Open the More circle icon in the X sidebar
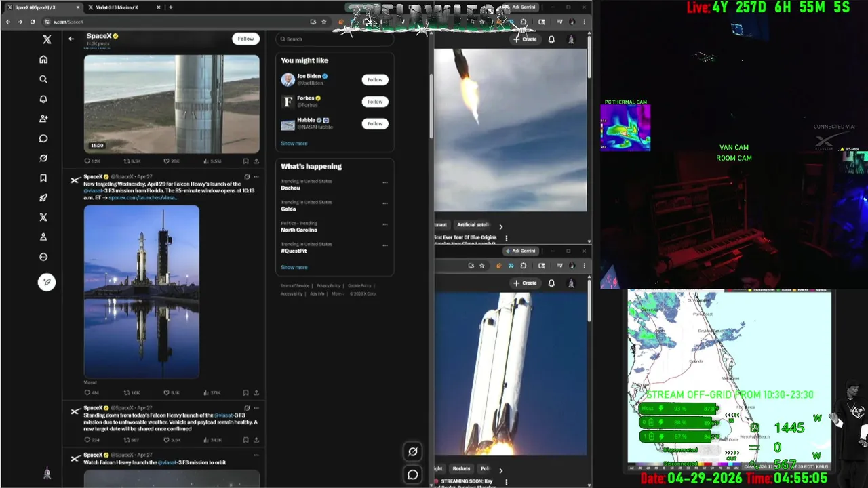This screenshot has width=868, height=488. point(43,257)
